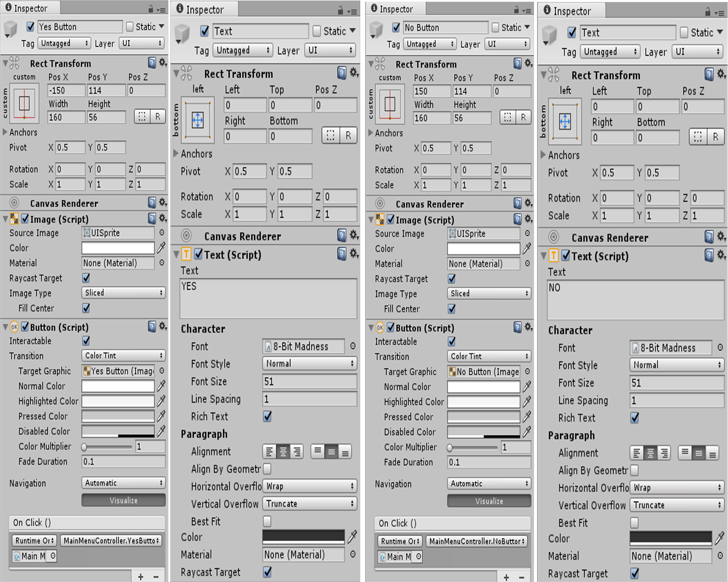Click raw edit R button in YES Text inspector
The width and height of the screenshot is (728, 582).
(x=348, y=136)
